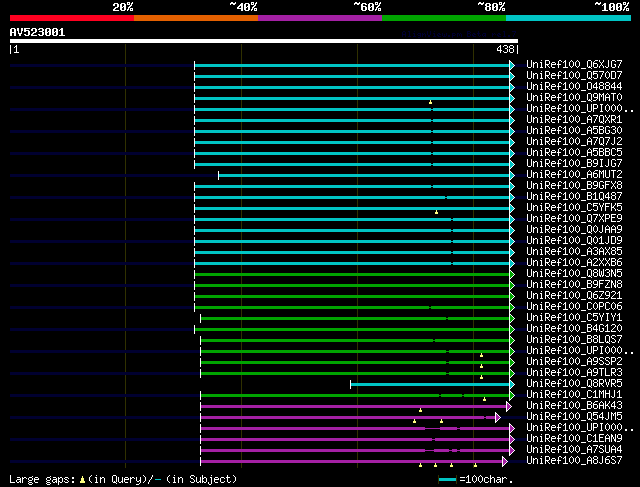Select the UniRef100_B9FZN8 label

574,285
